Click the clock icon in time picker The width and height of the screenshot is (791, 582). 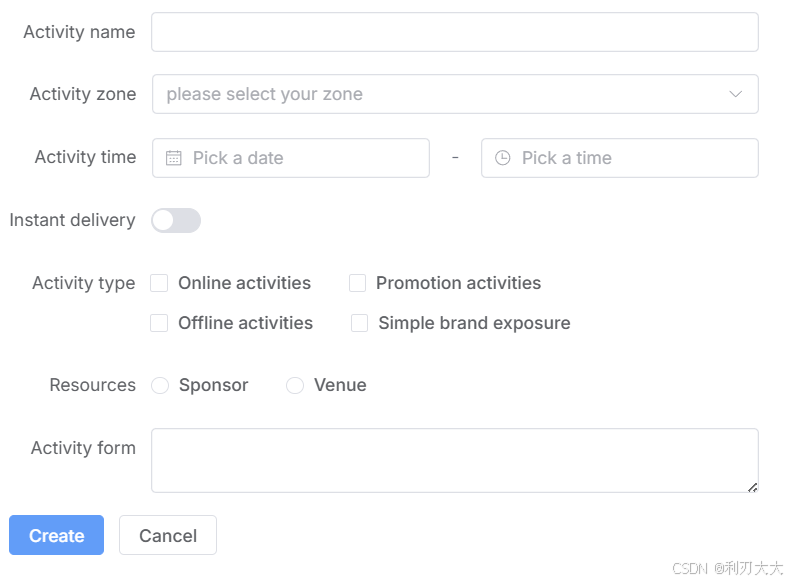pyautogui.click(x=503, y=158)
